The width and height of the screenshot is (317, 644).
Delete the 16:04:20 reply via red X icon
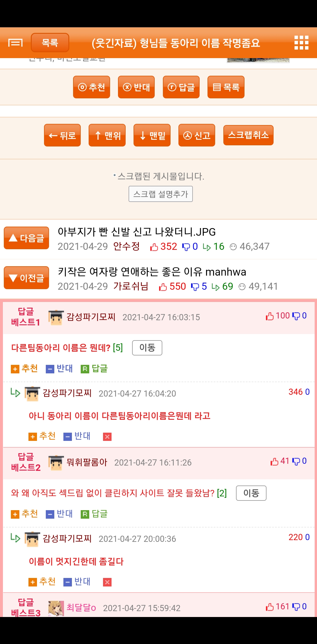[107, 437]
